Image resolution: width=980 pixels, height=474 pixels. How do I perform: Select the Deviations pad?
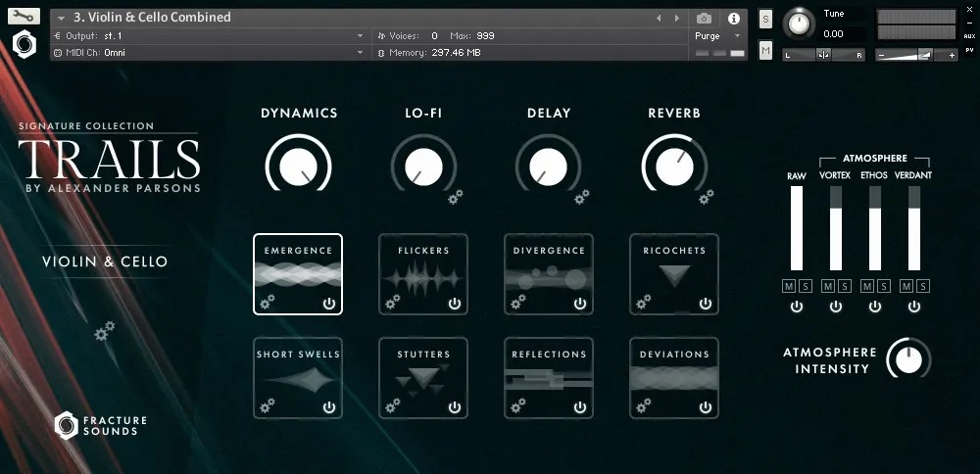(x=674, y=375)
